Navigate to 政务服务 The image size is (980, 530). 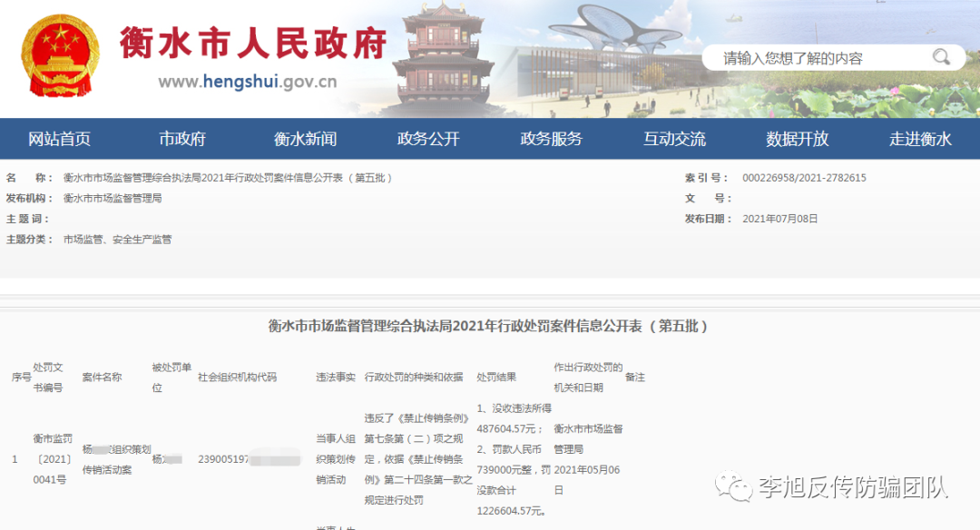tap(551, 139)
